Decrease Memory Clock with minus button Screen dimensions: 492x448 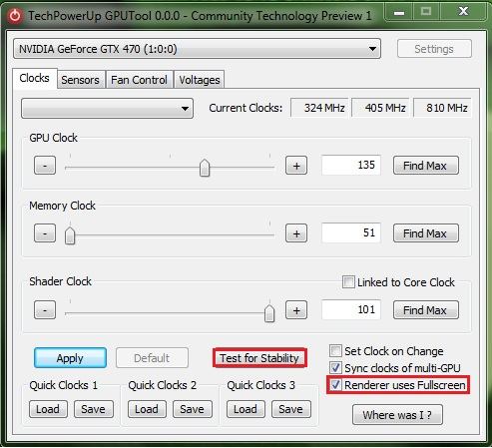(45, 233)
